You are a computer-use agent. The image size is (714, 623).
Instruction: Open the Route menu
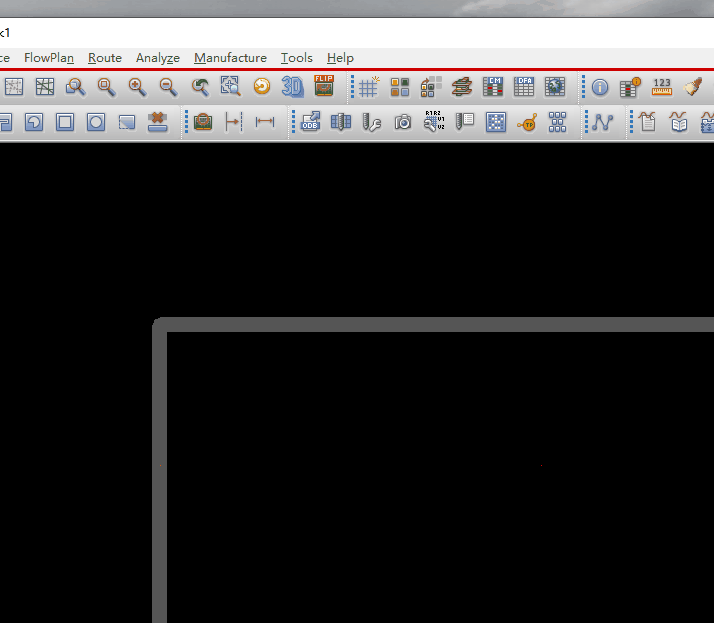105,58
